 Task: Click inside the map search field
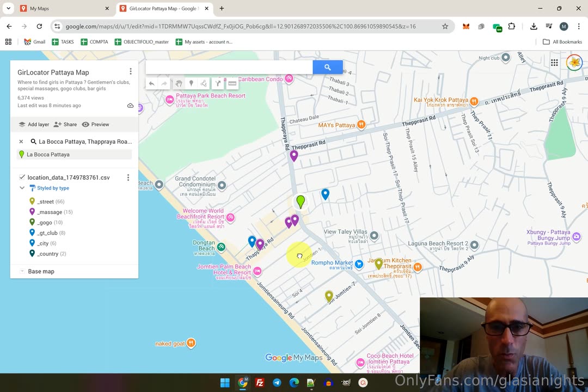coord(229,67)
